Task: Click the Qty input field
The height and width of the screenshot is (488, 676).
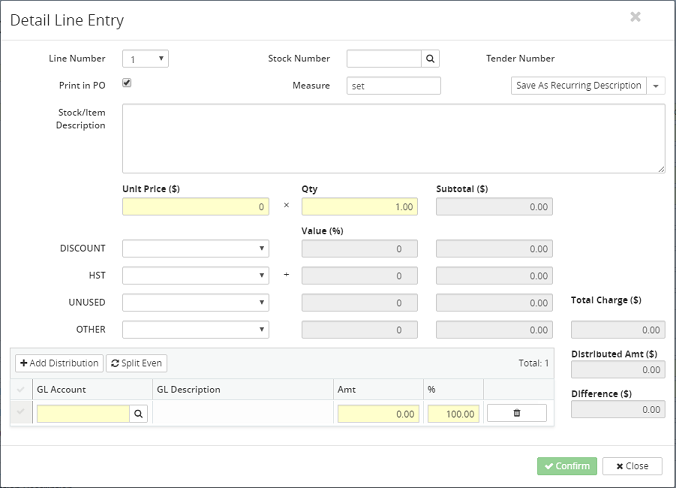Action: pyautogui.click(x=359, y=207)
